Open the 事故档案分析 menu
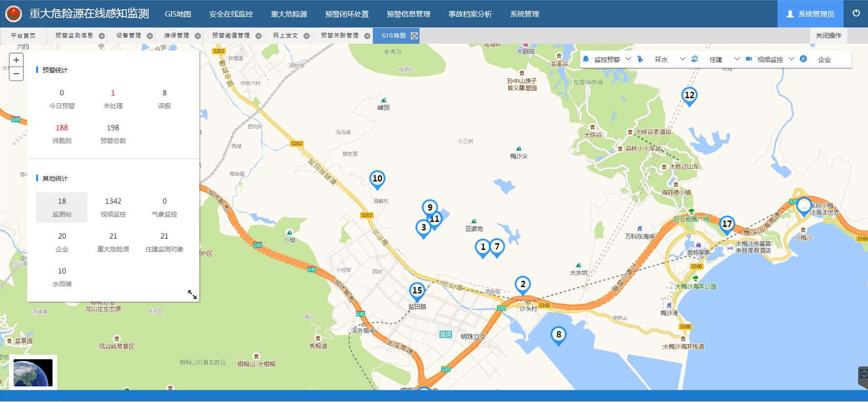The image size is (868, 402). [470, 14]
